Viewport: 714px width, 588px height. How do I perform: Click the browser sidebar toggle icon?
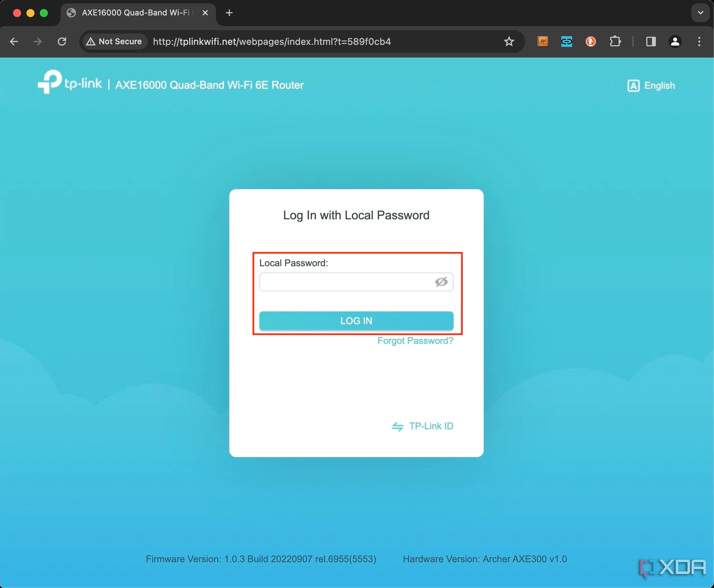coord(650,41)
